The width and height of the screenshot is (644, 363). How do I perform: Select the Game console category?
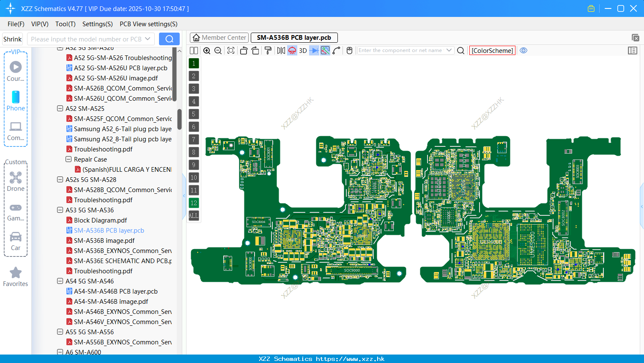point(16,212)
